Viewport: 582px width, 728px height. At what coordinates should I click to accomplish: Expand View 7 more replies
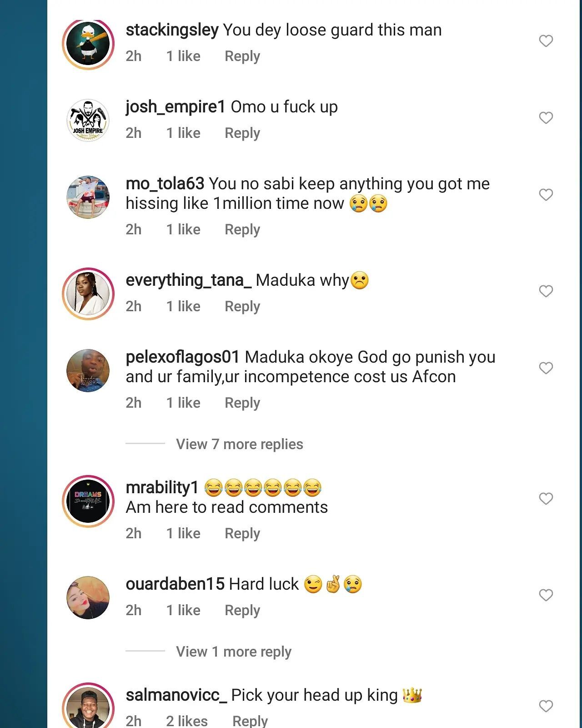(x=239, y=444)
